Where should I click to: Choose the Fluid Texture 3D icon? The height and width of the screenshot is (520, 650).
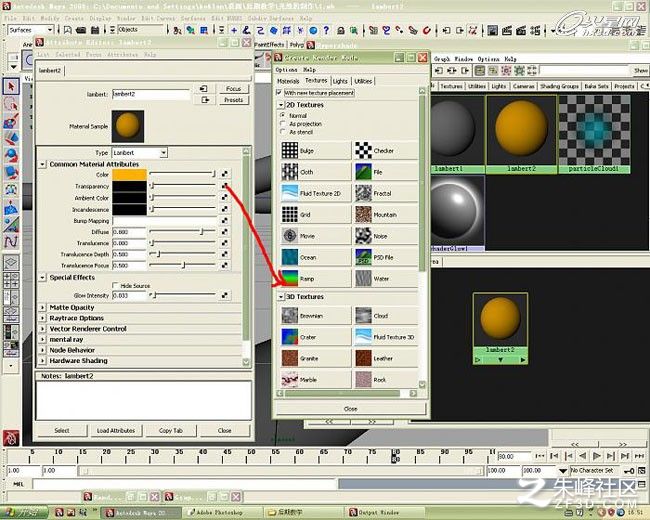pos(364,337)
